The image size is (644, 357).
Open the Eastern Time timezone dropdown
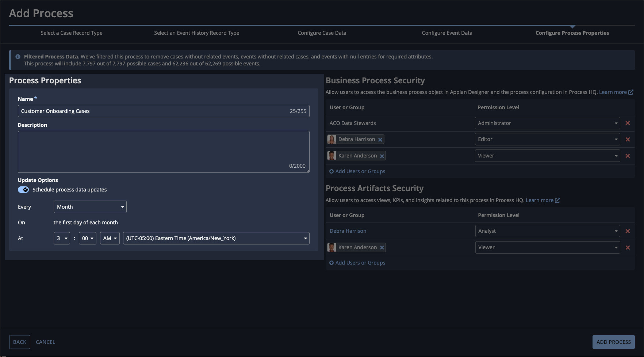pos(216,238)
